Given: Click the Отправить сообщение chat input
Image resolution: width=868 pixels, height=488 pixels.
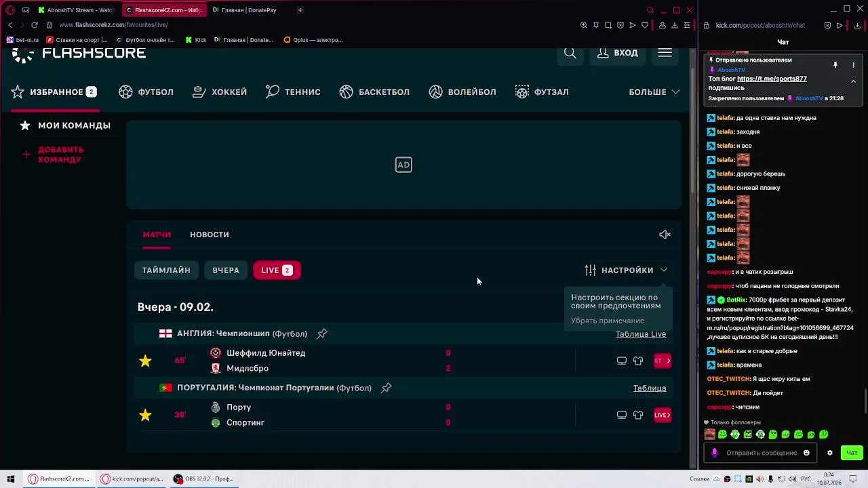Looking at the screenshot, I should click(762, 453).
